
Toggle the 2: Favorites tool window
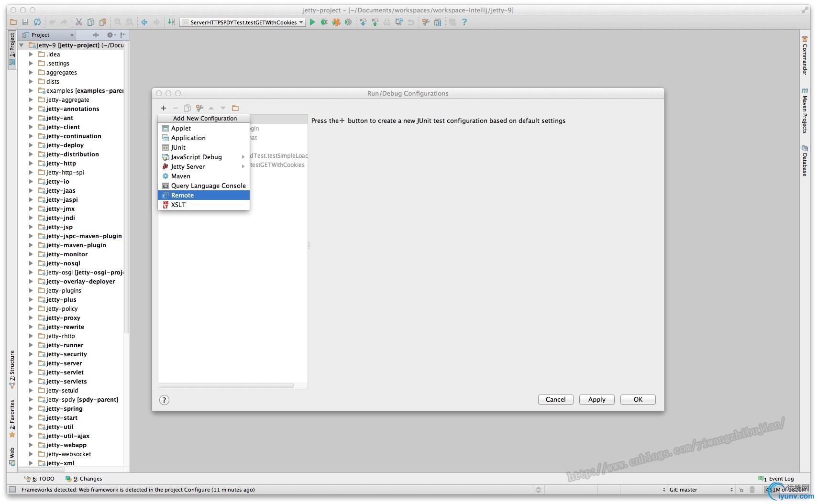pyautogui.click(x=12, y=419)
